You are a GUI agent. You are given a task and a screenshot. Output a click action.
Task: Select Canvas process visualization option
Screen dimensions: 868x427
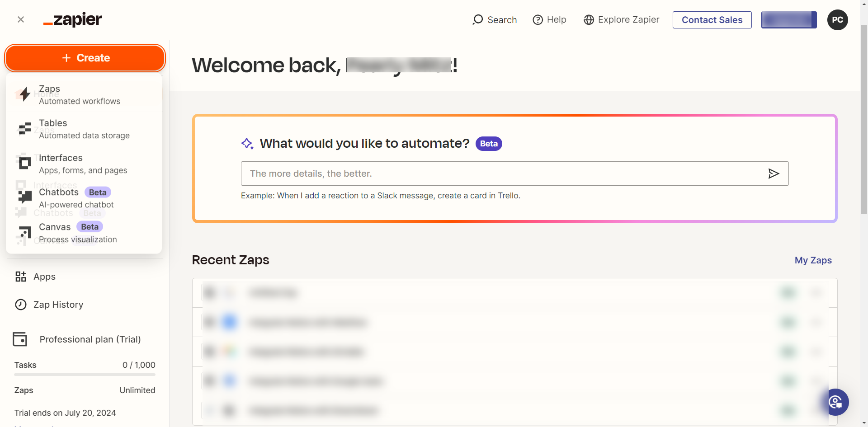click(78, 233)
